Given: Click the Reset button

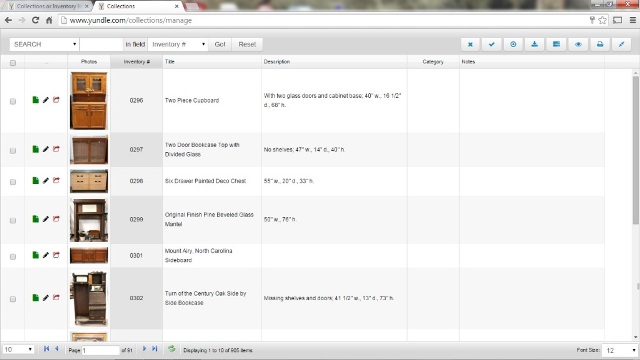Looking at the screenshot, I should 247,44.
